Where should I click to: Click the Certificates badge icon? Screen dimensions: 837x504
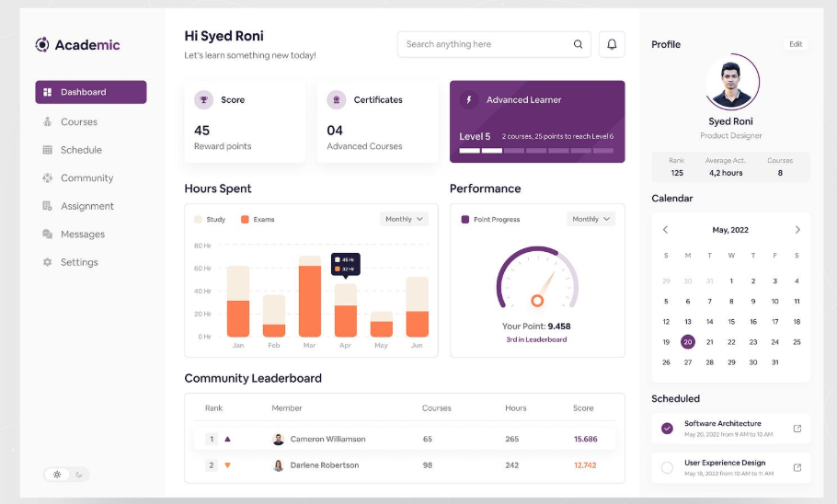(337, 100)
